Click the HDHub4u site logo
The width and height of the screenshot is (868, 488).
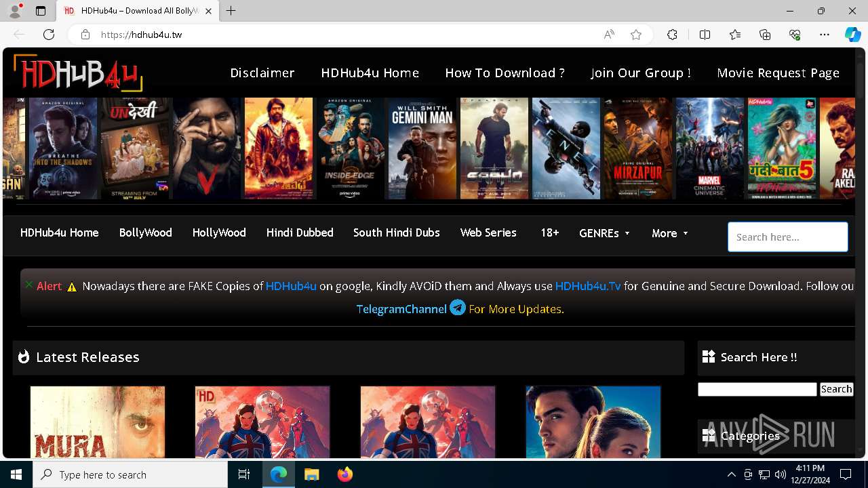[78, 73]
